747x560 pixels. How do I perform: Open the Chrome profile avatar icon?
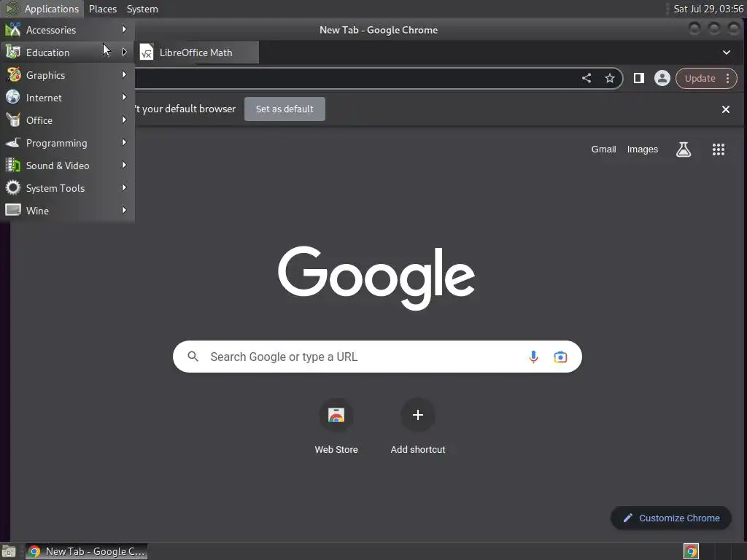click(x=662, y=78)
